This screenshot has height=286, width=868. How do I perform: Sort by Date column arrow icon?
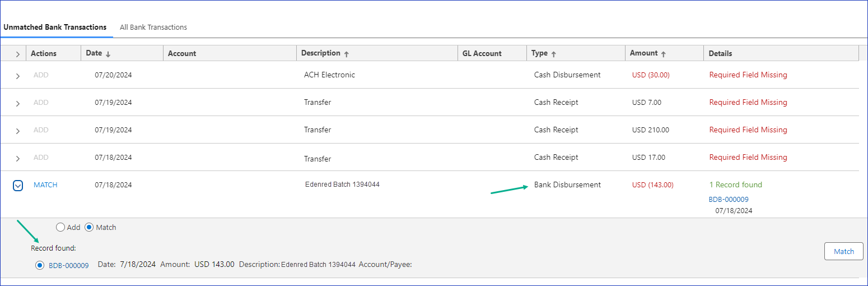(108, 54)
